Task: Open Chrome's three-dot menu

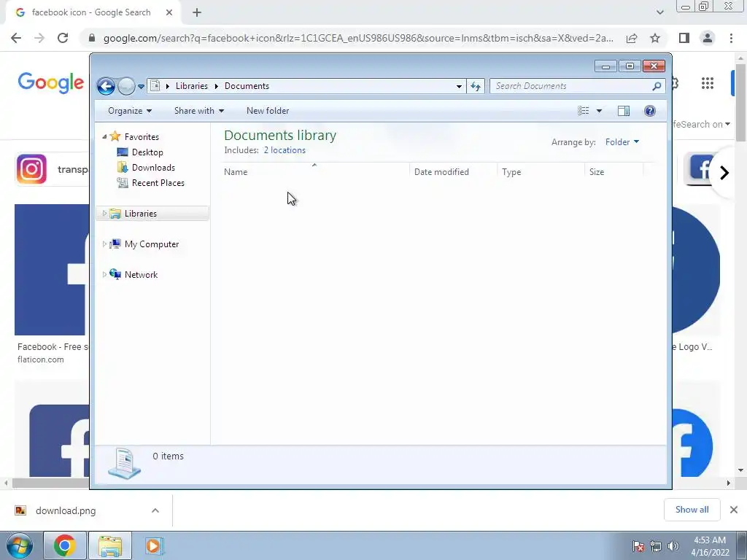Action: point(731,38)
